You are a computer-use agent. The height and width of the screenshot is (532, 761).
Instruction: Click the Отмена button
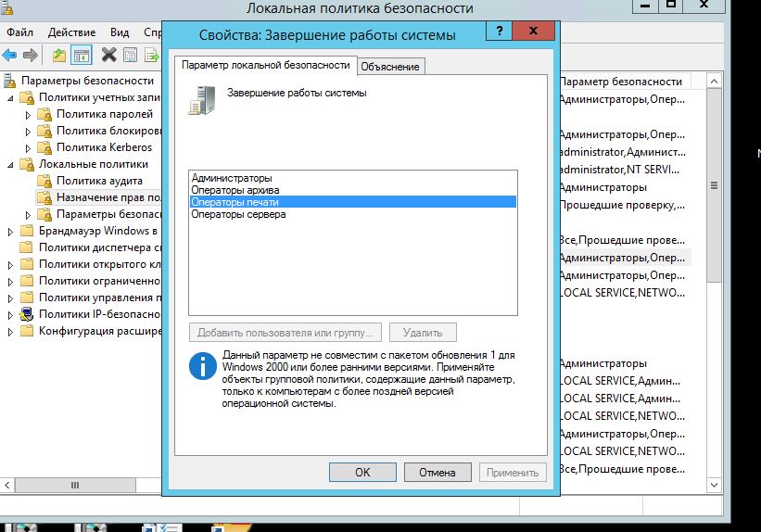[438, 473]
